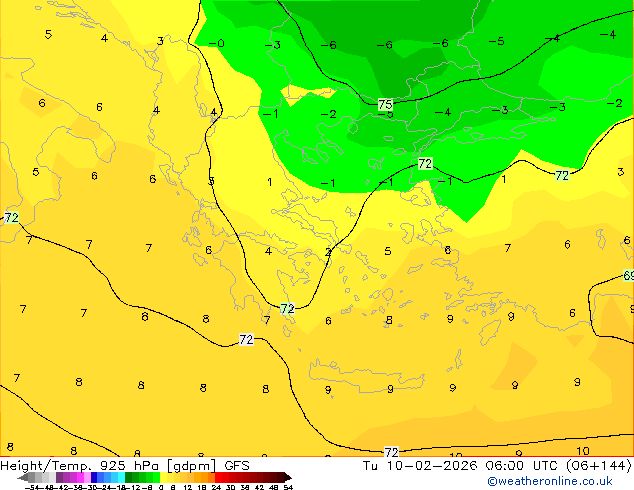Click the '72' contour label on bottom map edge

[x=391, y=452]
